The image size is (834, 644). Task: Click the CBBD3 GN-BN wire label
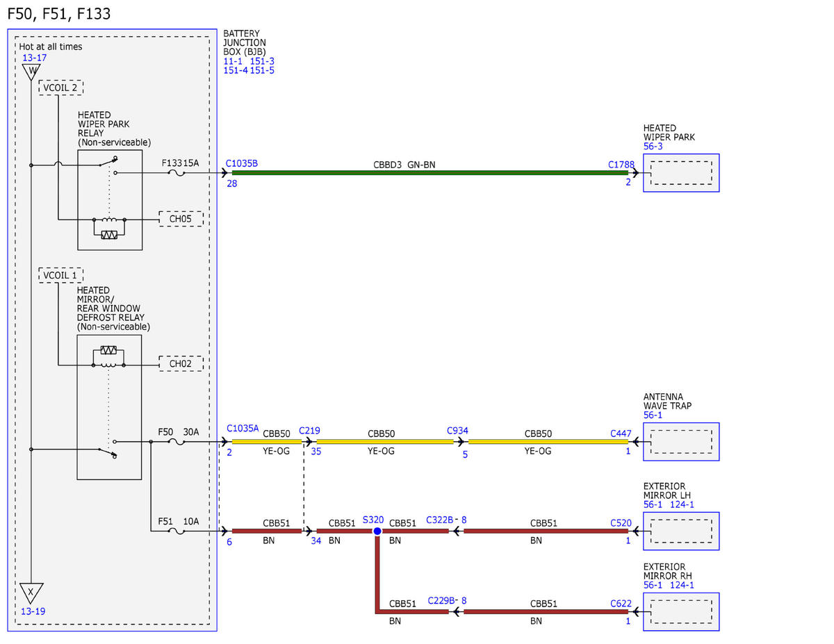point(404,165)
